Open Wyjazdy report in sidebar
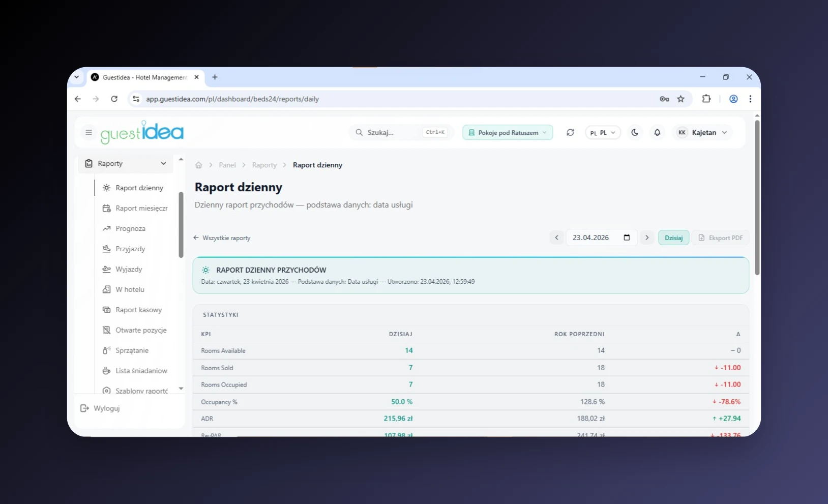The width and height of the screenshot is (828, 504). pyautogui.click(x=123, y=270)
